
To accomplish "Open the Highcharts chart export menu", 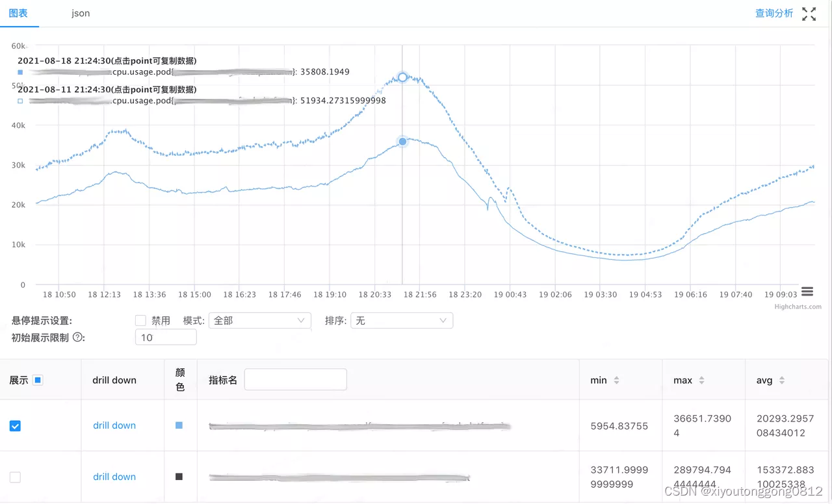I will click(x=807, y=292).
